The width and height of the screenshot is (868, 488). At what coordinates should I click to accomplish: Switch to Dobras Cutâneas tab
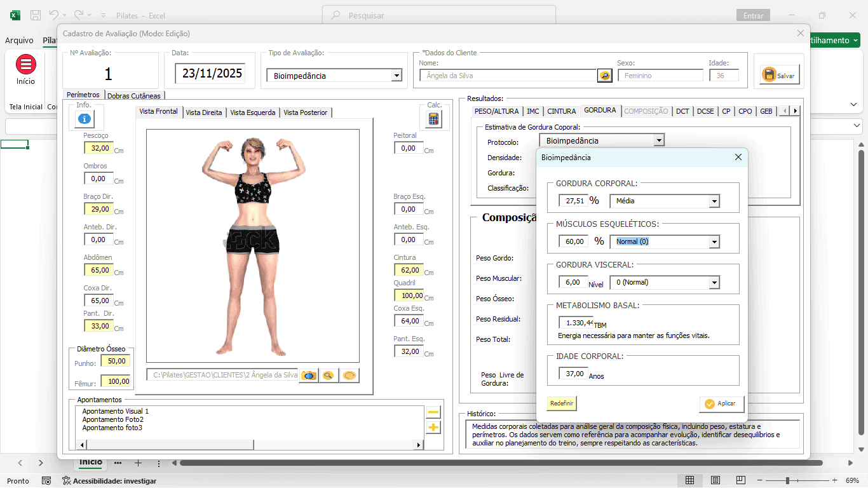(x=135, y=96)
